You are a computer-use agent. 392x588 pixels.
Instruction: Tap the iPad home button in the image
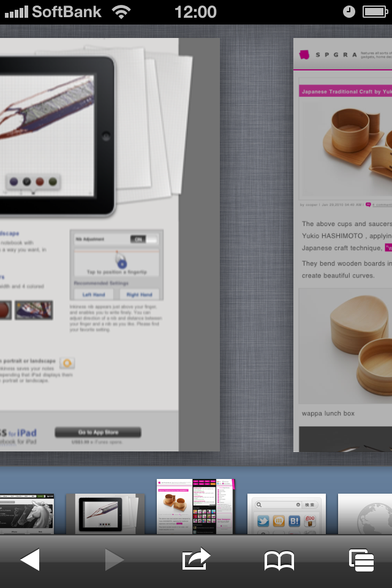[x=106, y=136]
